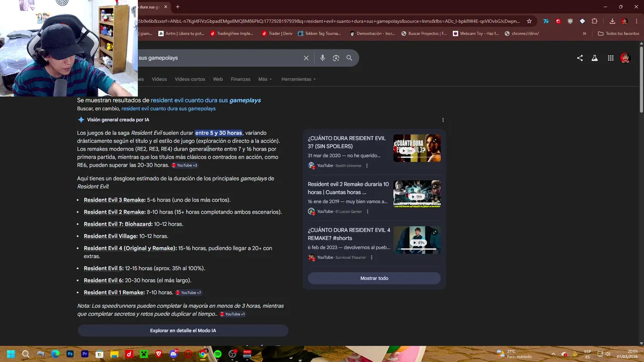Image resolution: width=644 pixels, height=362 pixels.
Task: Open options for the Survicval Thaurror video
Action: (371, 257)
